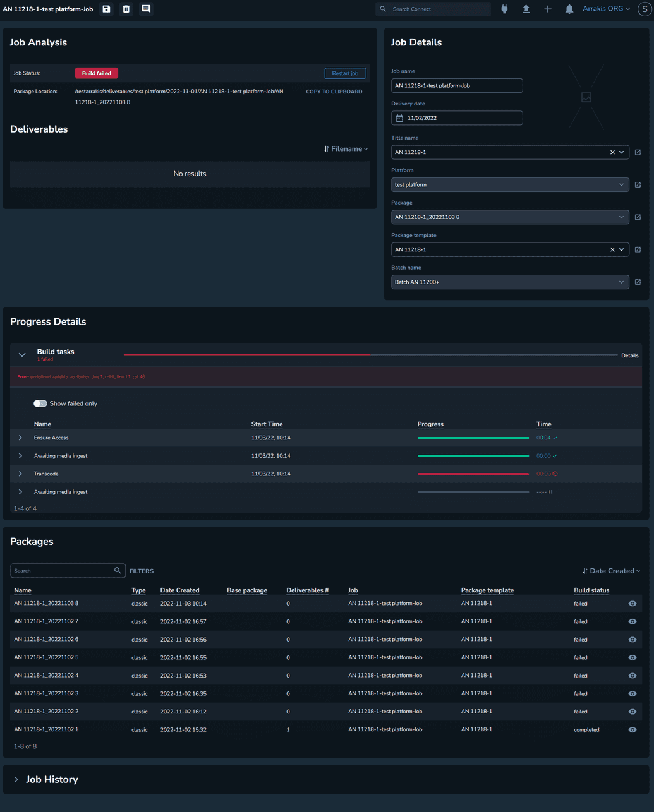Expand the Ensure Access task row
The height and width of the screenshot is (812, 654).
pyautogui.click(x=20, y=438)
